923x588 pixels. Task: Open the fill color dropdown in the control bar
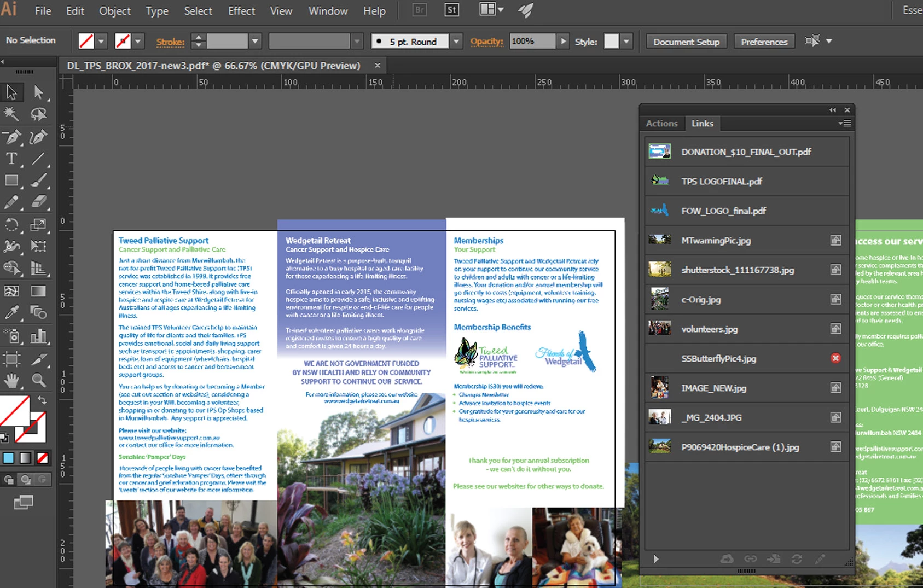click(x=101, y=41)
